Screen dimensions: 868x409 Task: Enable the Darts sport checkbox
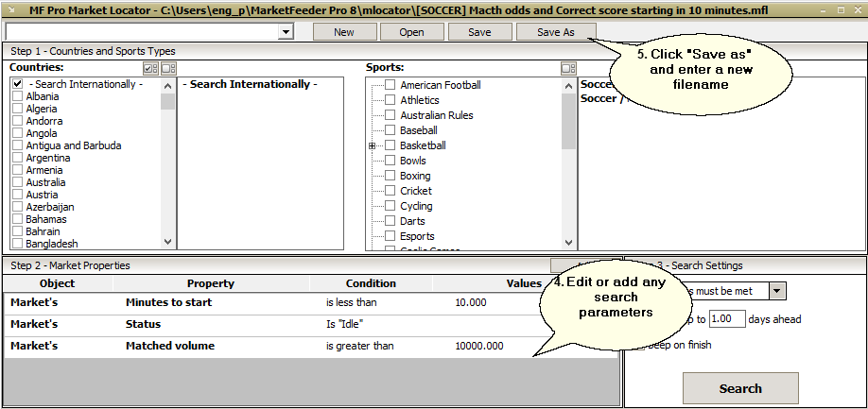(391, 221)
